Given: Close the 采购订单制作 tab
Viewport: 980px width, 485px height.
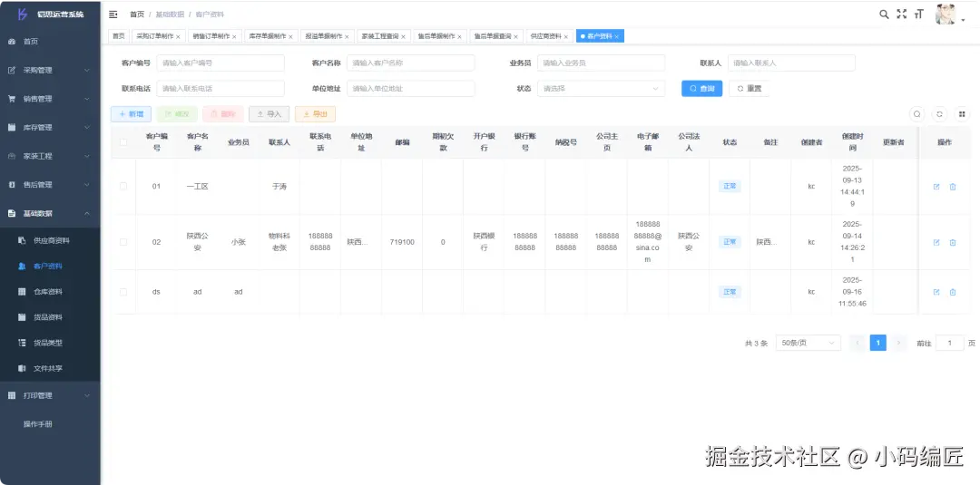Looking at the screenshot, I should coord(178,37).
